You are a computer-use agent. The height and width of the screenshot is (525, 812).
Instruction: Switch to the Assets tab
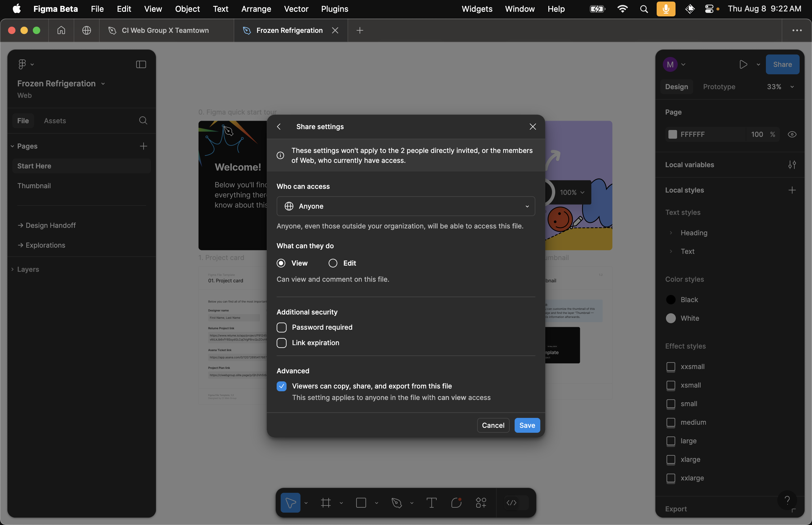pyautogui.click(x=55, y=120)
